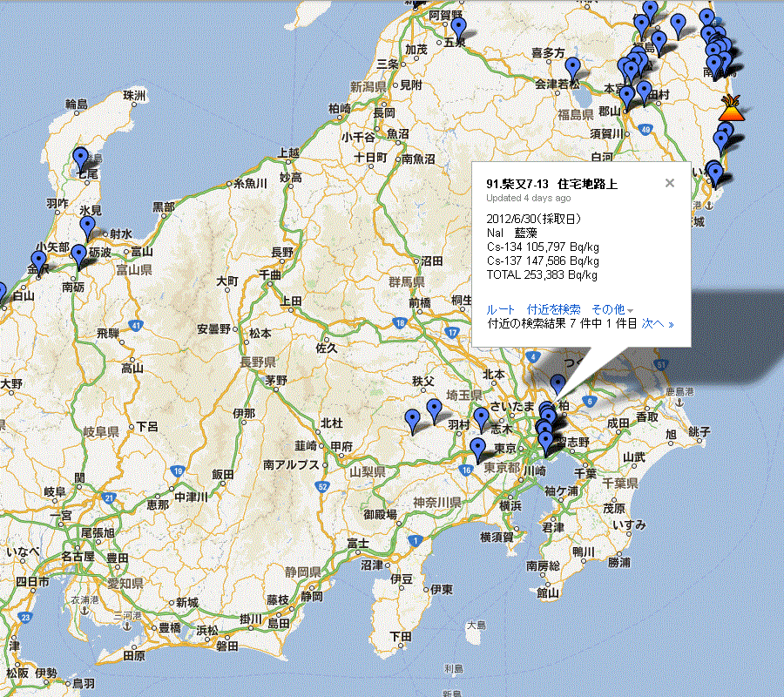This screenshot has width=784, height=697.
Task: Click the 名古屋 city label
Action: (x=78, y=556)
